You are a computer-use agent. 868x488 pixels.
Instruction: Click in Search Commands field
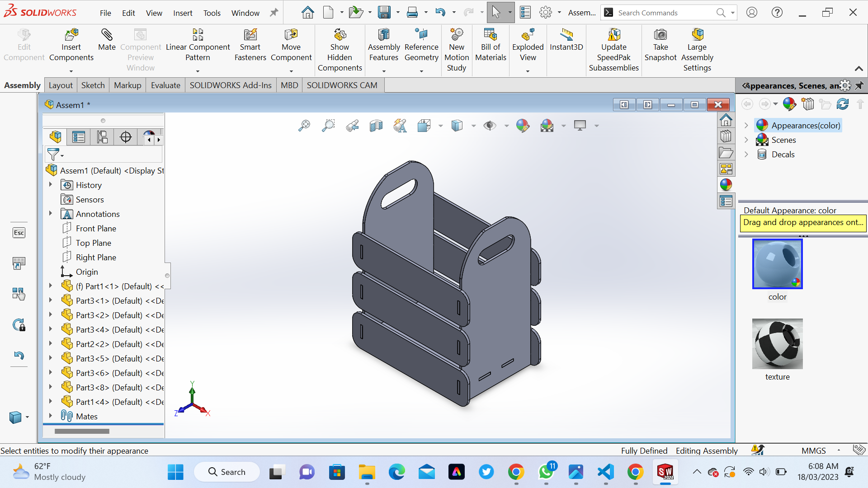click(x=665, y=13)
